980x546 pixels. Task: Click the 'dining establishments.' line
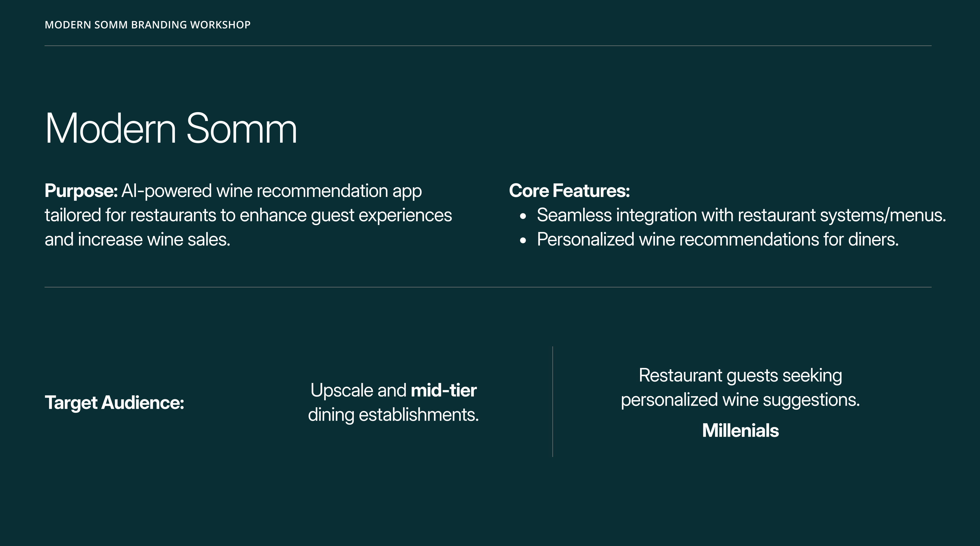pos(393,415)
